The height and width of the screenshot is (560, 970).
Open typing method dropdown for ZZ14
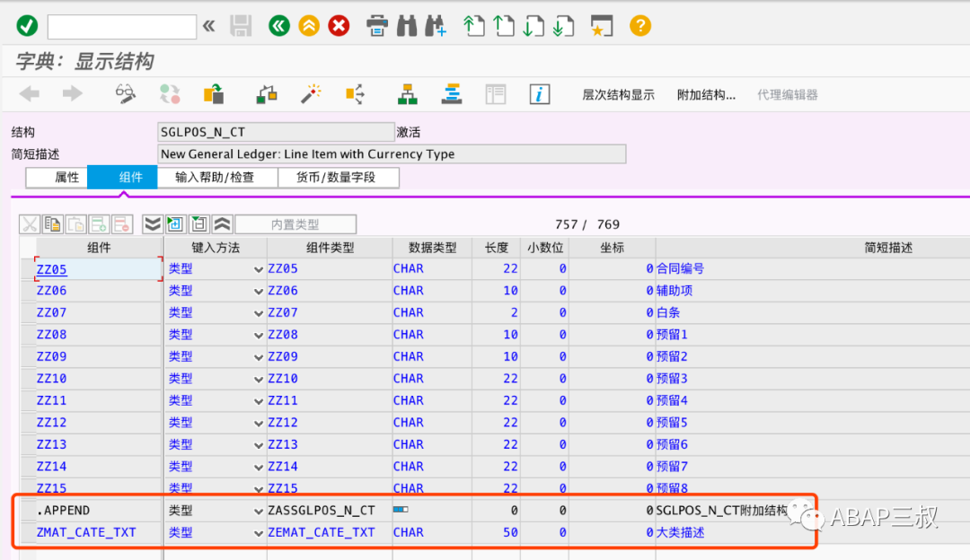coord(258,468)
